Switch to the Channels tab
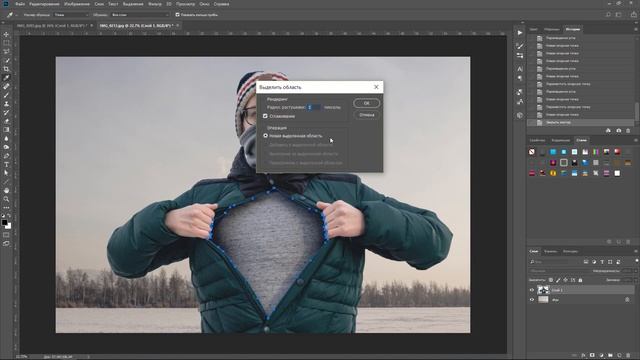 point(550,251)
